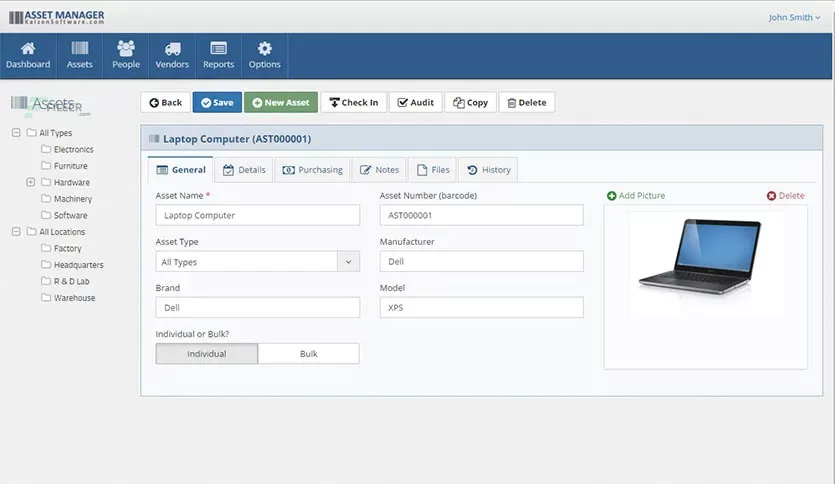Select Bulk asset option
836x484 pixels.
308,353
